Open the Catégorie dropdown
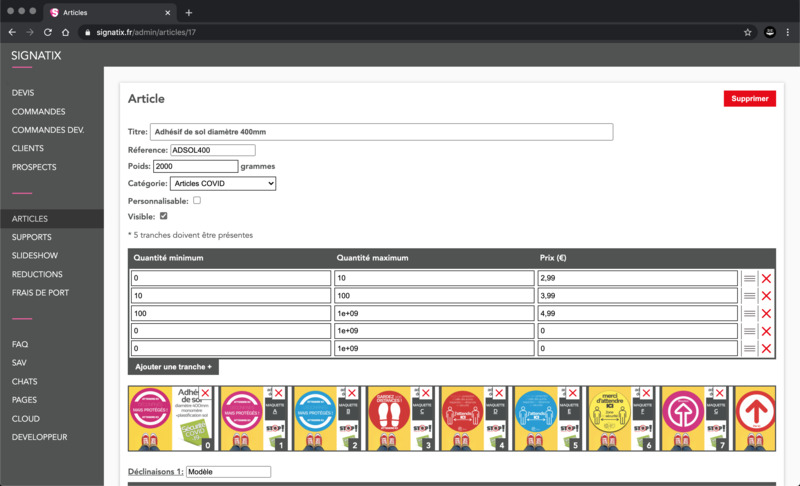 point(223,184)
